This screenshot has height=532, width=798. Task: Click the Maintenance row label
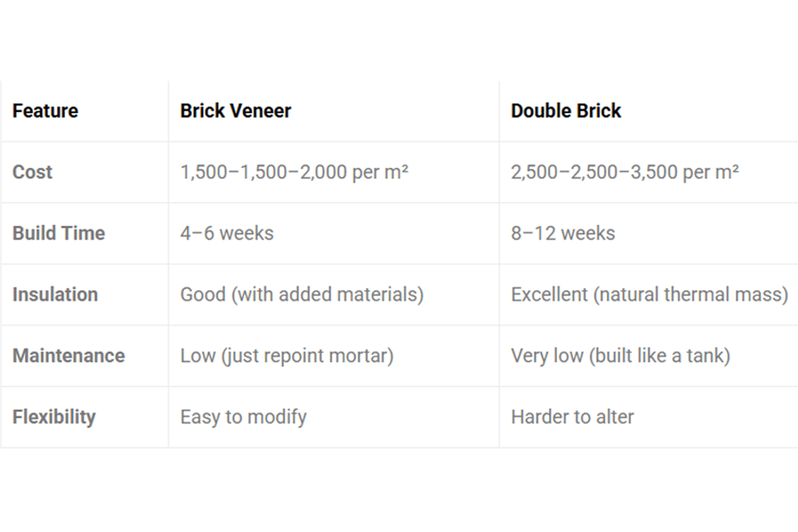[x=69, y=356]
